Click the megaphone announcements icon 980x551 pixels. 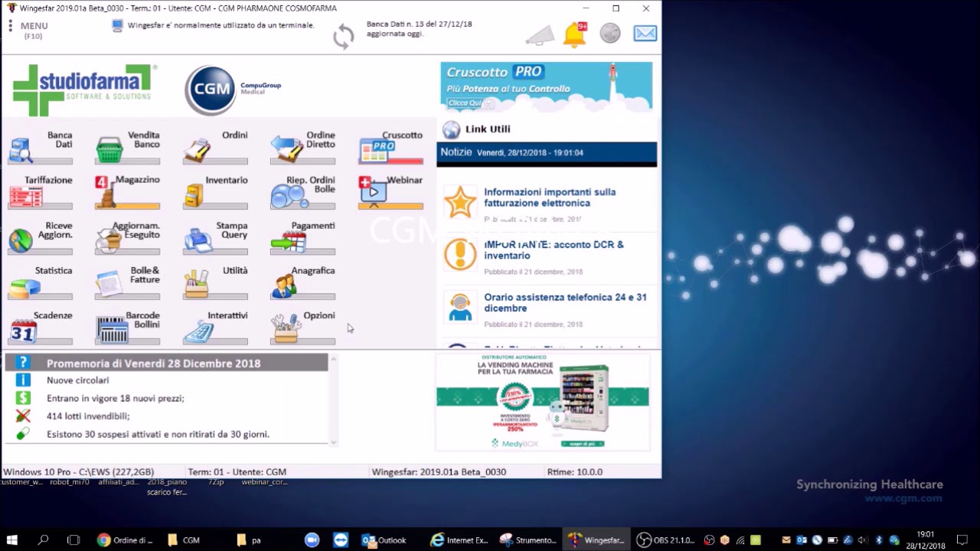[540, 35]
